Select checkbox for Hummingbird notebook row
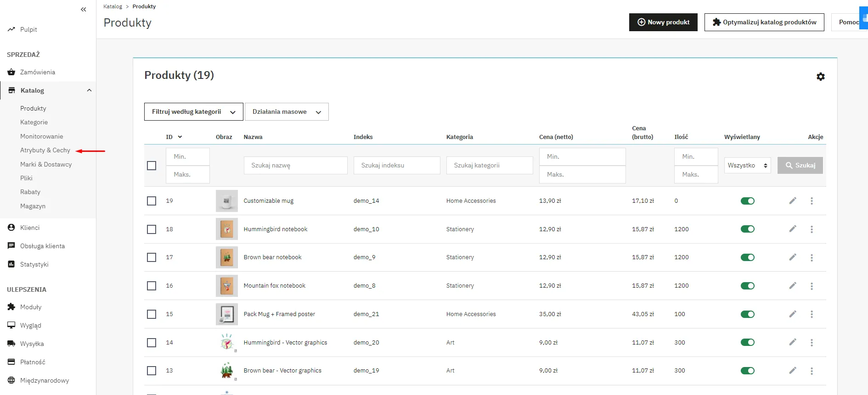The image size is (868, 395). [152, 229]
